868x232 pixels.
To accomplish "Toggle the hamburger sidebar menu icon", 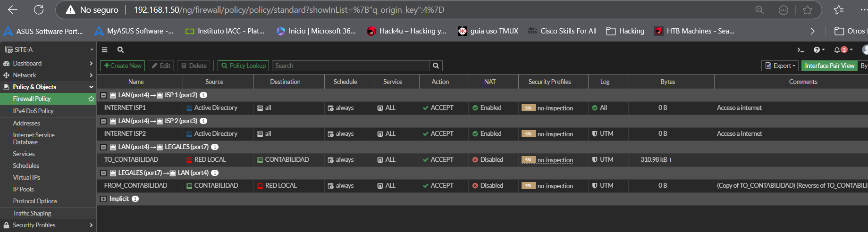I will point(105,50).
